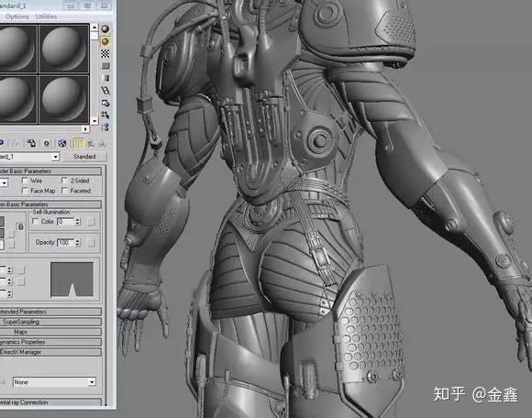Image resolution: width=532 pixels, height=418 pixels.
Task: Expand the SuperSampling rollout bar
Action: pyautogui.click(x=50, y=322)
